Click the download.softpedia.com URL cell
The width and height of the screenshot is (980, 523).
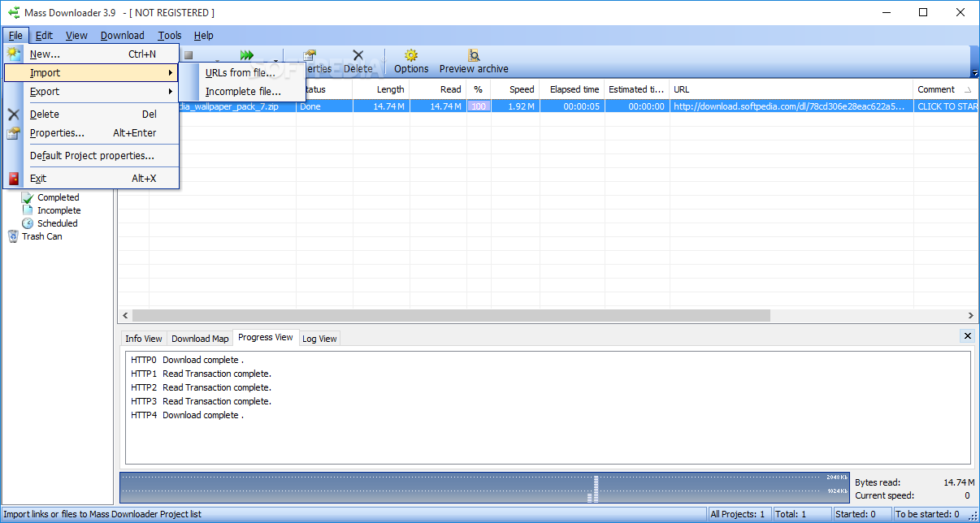click(x=791, y=106)
